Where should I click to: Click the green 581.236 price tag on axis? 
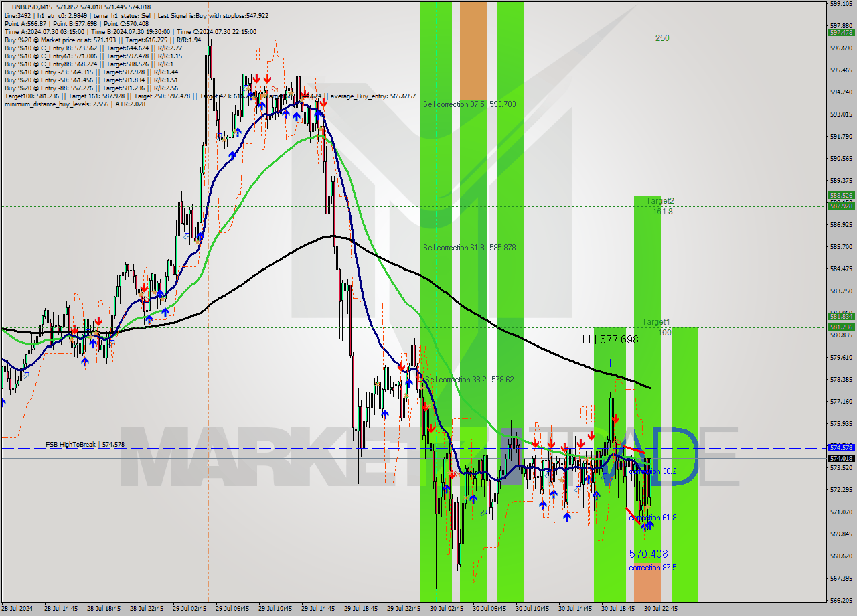841,327
